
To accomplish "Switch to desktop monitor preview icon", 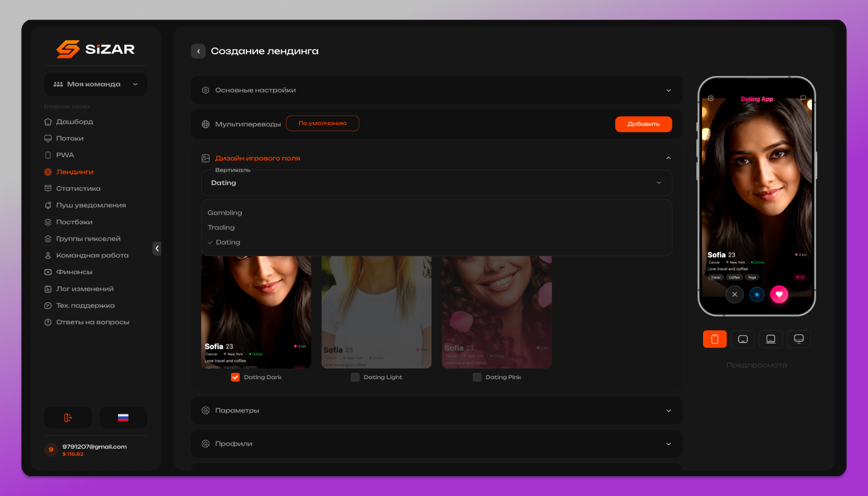I will (799, 339).
